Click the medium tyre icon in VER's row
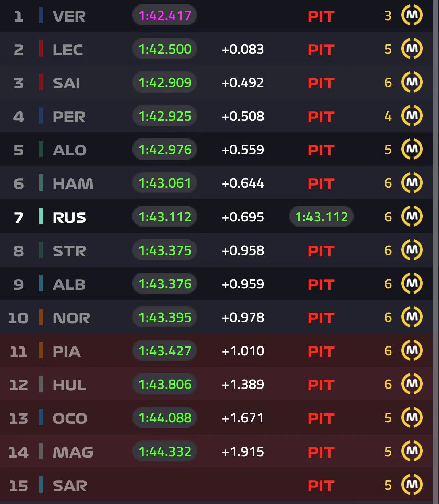 tap(412, 15)
